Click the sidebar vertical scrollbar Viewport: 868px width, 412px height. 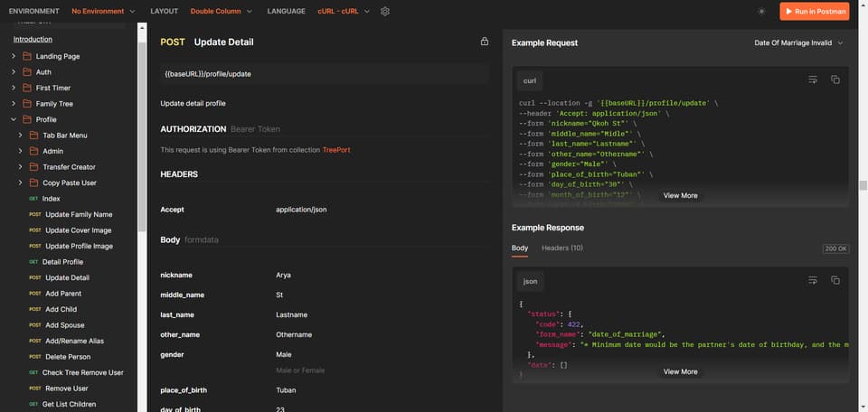pos(142,136)
